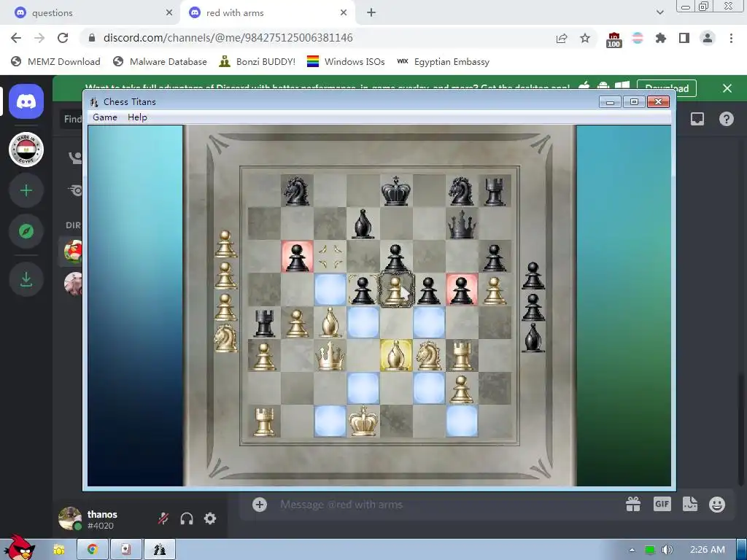Image resolution: width=747 pixels, height=560 pixels.
Task: Go to Discord home via the logo
Action: (26, 101)
